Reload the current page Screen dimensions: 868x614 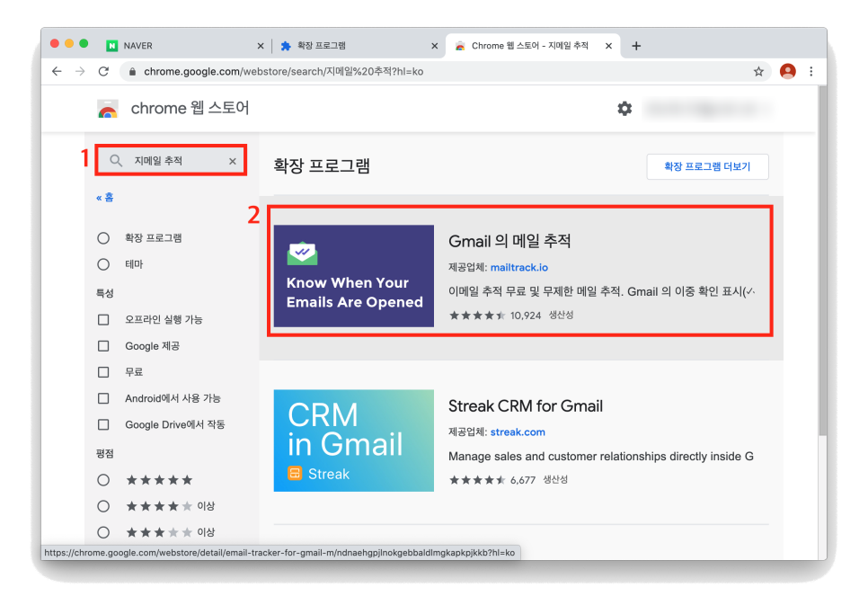click(103, 71)
